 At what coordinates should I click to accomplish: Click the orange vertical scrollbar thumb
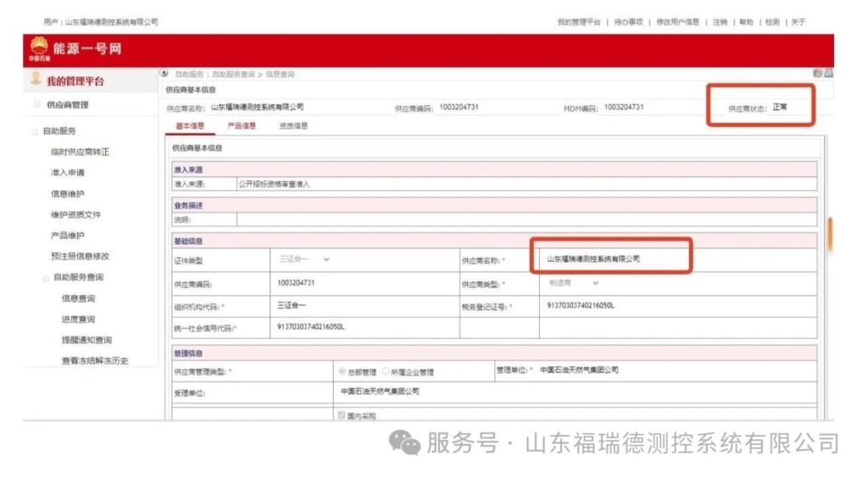830,235
